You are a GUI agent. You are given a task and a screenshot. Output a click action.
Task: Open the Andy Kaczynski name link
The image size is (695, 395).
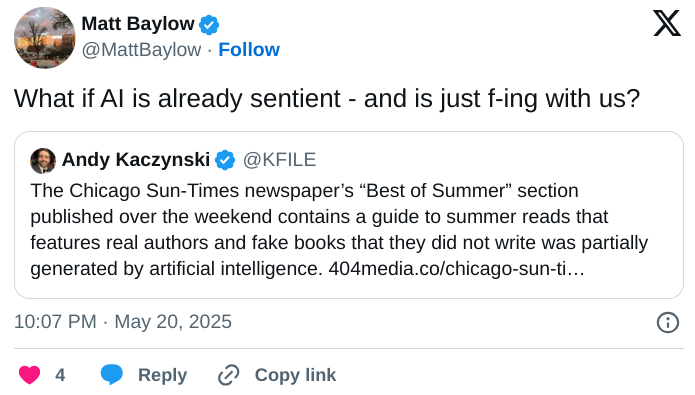point(136,160)
